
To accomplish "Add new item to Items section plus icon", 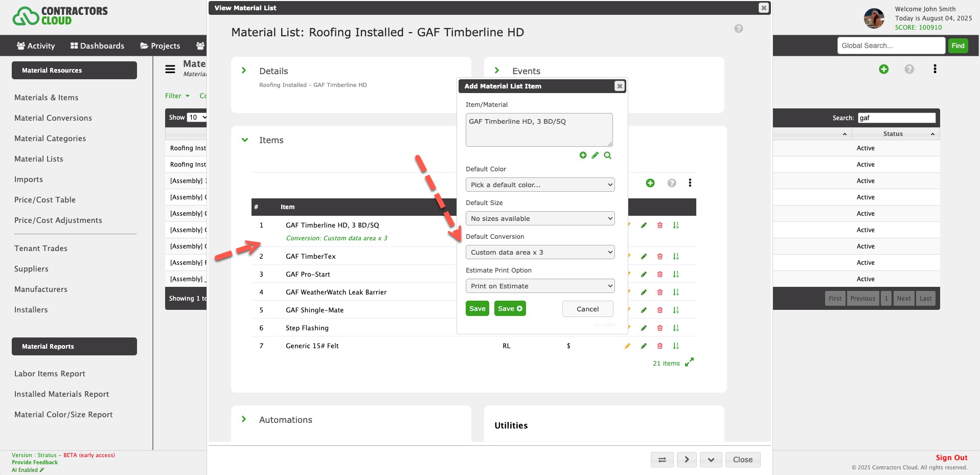I will [650, 183].
